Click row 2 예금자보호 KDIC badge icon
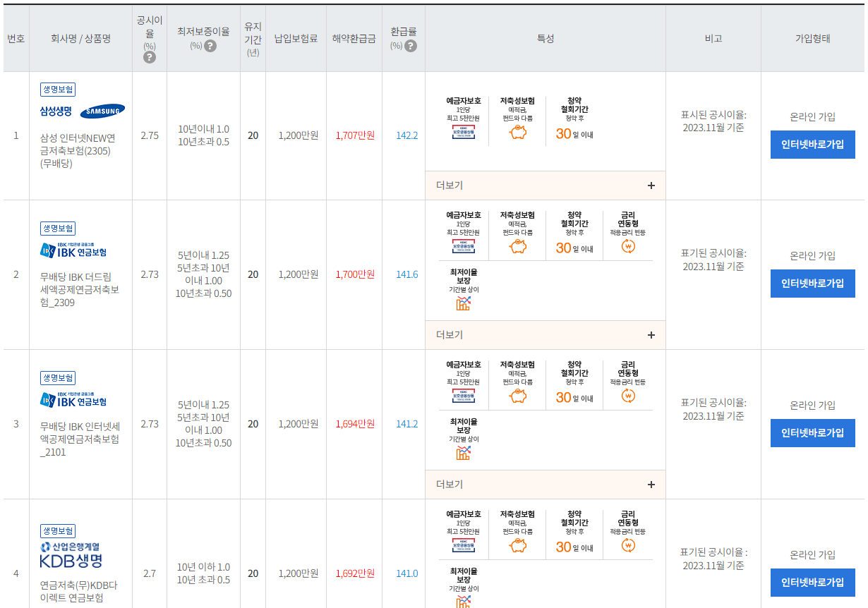 click(464, 245)
